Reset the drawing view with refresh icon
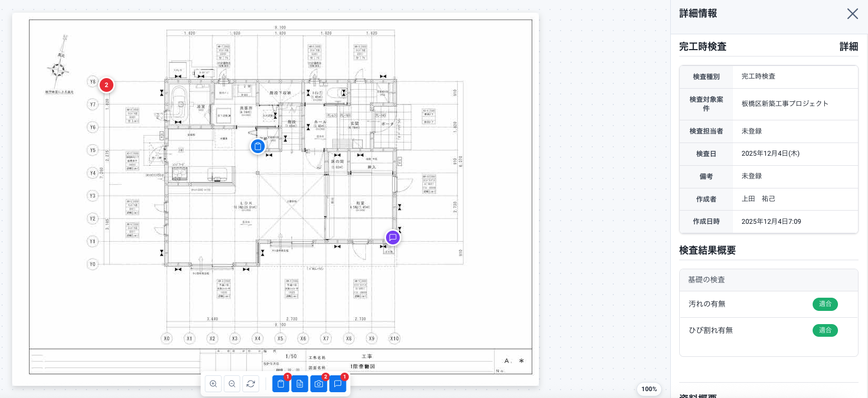Image resolution: width=868 pixels, height=398 pixels. tap(251, 384)
